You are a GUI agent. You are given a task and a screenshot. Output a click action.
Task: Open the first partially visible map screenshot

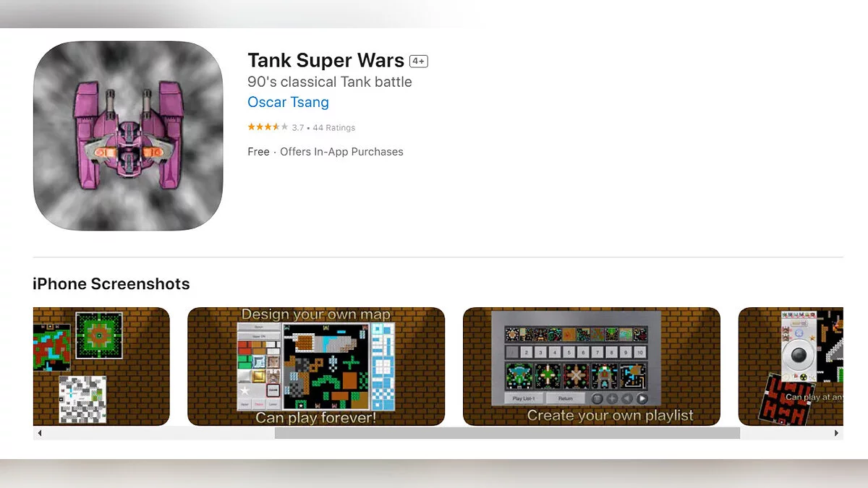point(101,367)
